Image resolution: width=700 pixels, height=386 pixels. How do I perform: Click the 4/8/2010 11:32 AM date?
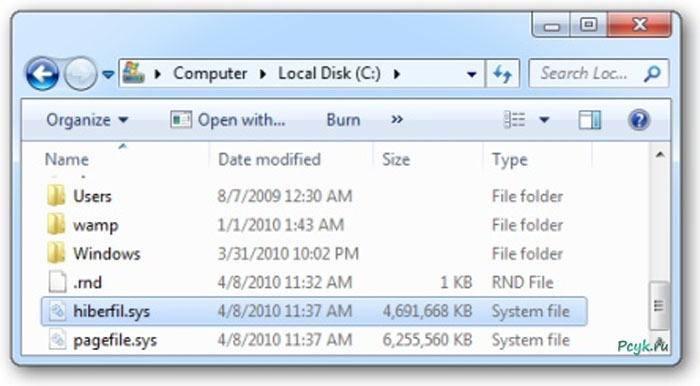point(285,282)
